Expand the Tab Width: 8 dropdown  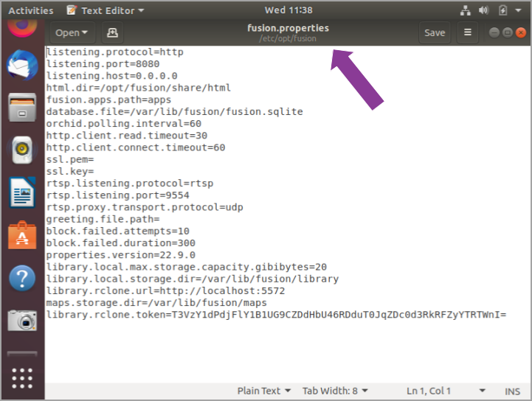click(x=335, y=391)
